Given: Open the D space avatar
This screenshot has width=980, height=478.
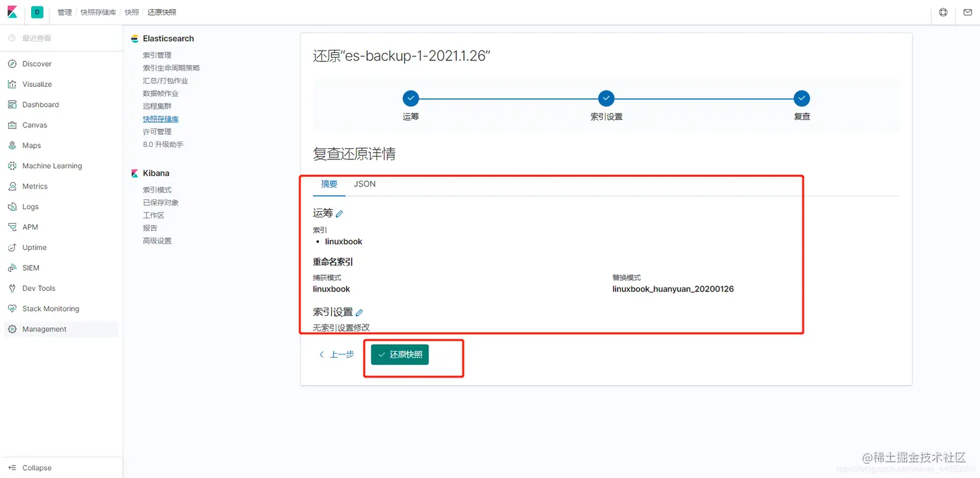Looking at the screenshot, I should click(x=37, y=12).
